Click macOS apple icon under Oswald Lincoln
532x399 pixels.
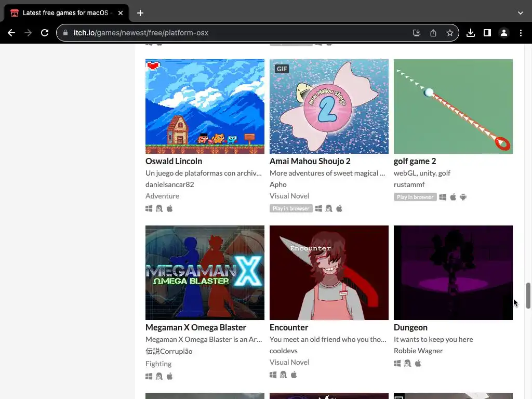coord(170,208)
